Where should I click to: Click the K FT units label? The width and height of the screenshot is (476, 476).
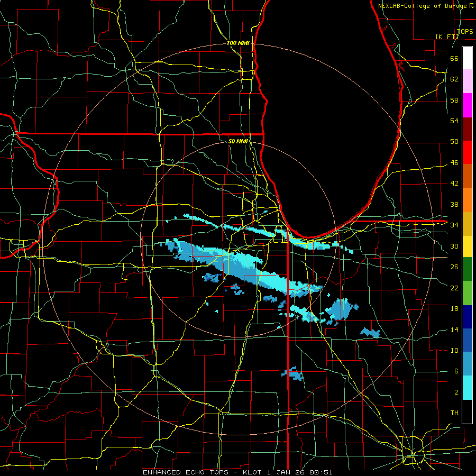(x=447, y=36)
